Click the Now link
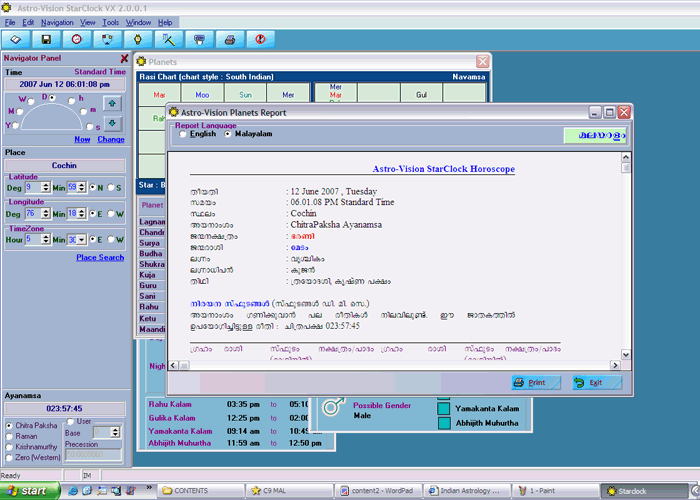Image resolution: width=700 pixels, height=500 pixels. coord(82,139)
